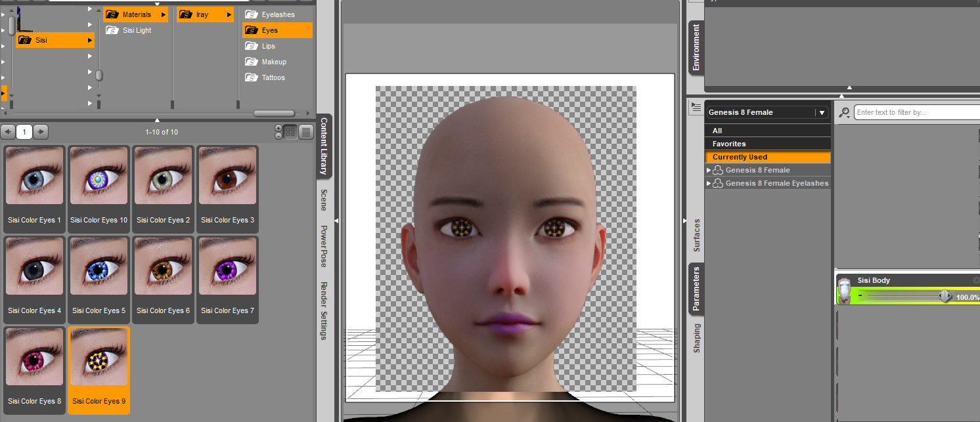
Task: Click the next page arrow icon
Action: coord(40,131)
